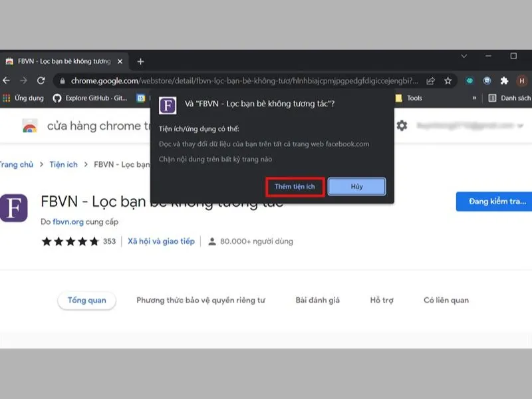The width and height of the screenshot is (532, 399).
Task: Open the profile avatar labeled H
Action: [522, 80]
